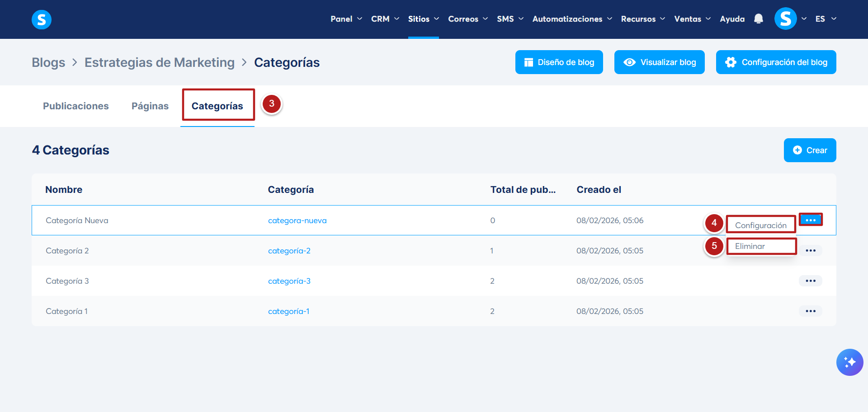868x412 pixels.
Task: Click the Nombre column header
Action: pyautogui.click(x=64, y=190)
